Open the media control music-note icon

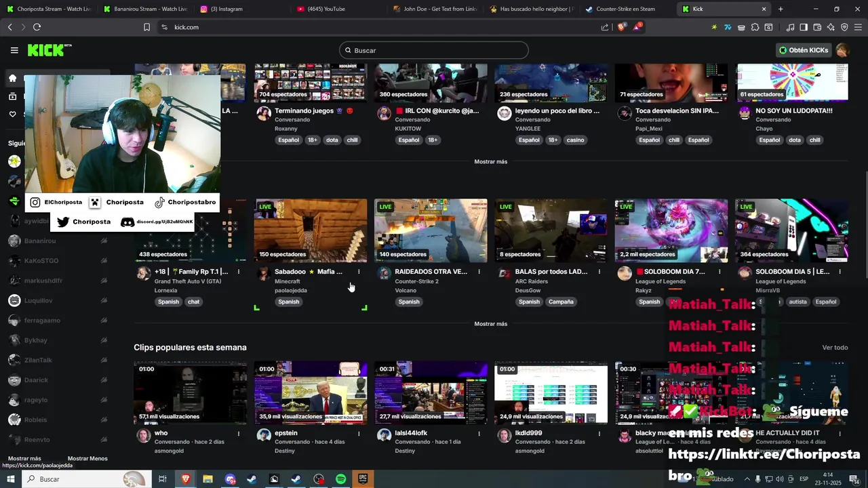[x=790, y=27]
